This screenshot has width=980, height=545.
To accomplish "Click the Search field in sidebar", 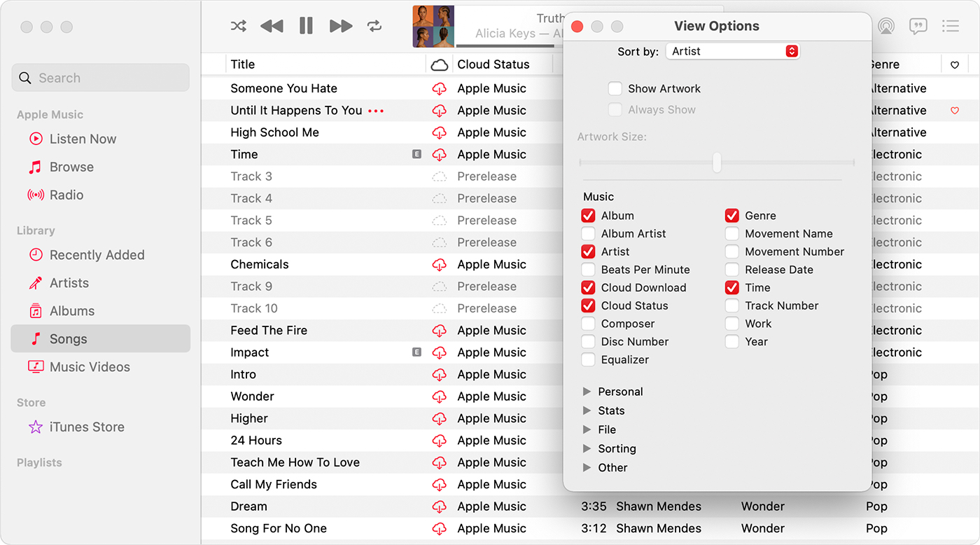I will tap(100, 78).
